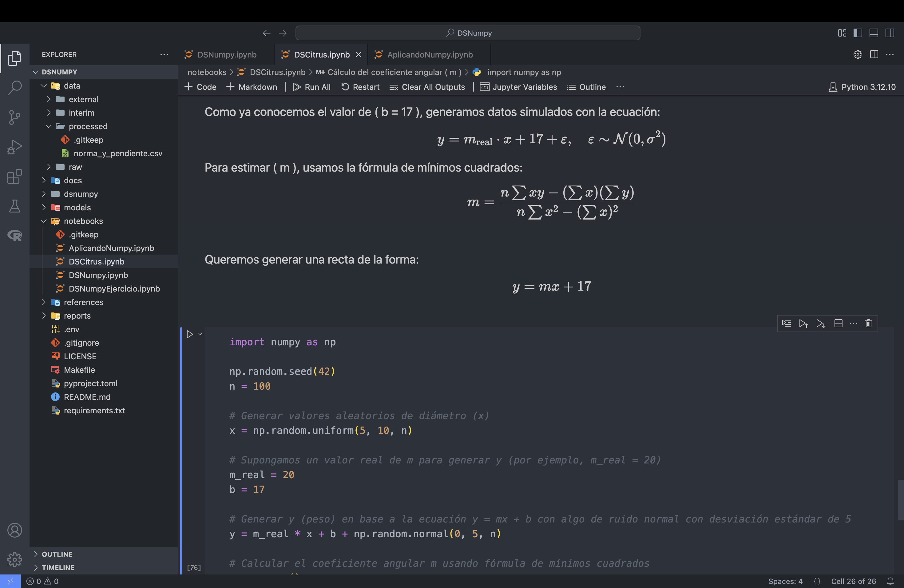904x588 pixels.
Task: Open more cell actions ellipsis
Action: [854, 323]
